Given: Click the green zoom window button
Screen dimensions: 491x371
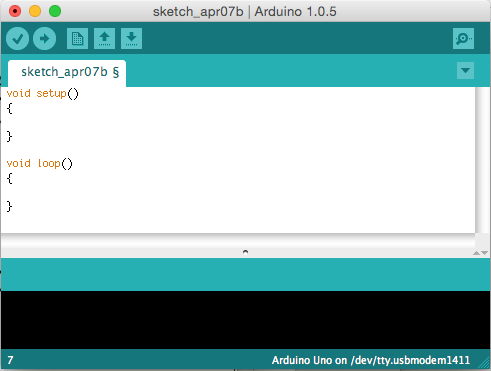Looking at the screenshot, I should [55, 11].
